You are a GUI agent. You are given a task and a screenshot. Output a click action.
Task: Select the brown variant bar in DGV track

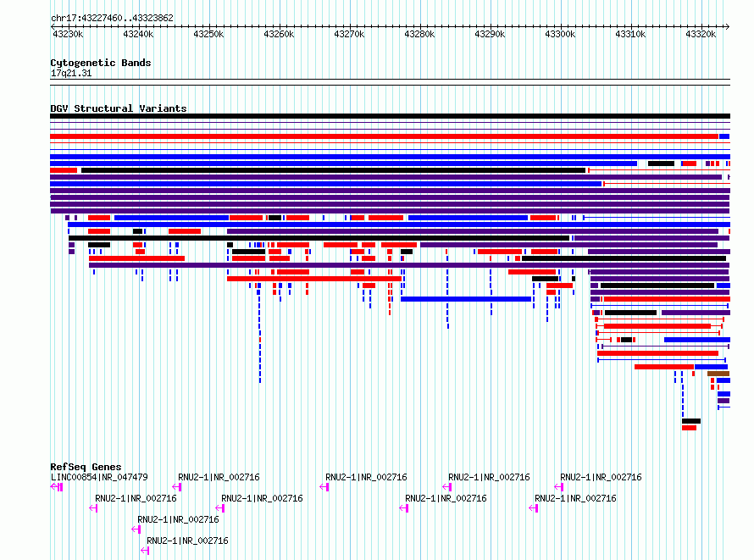point(718,374)
